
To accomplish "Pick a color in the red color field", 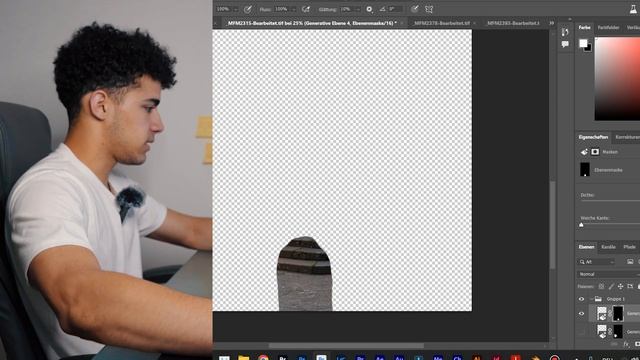I will pos(617,79).
